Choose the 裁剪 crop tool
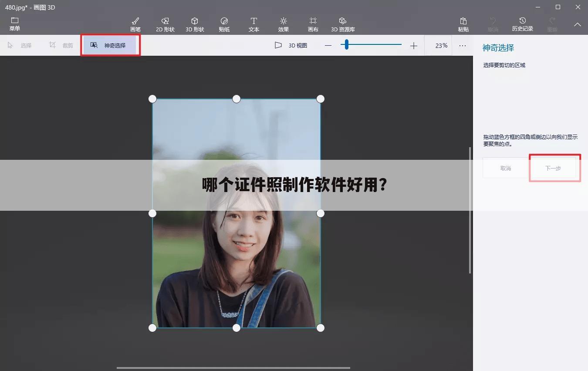 (x=61, y=45)
